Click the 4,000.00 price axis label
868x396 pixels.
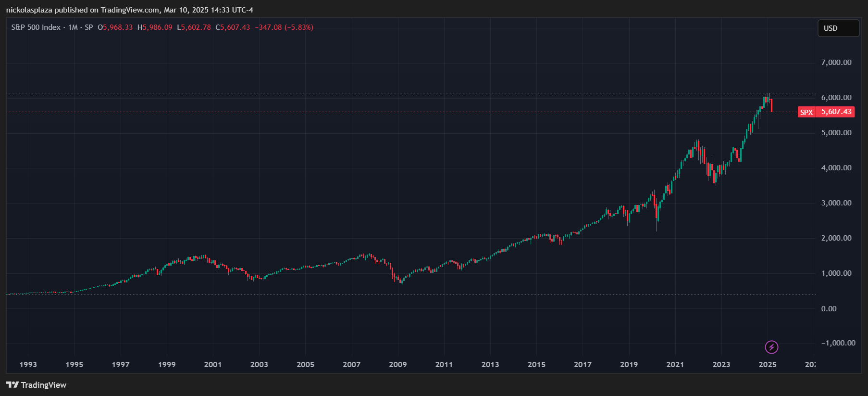click(x=836, y=168)
